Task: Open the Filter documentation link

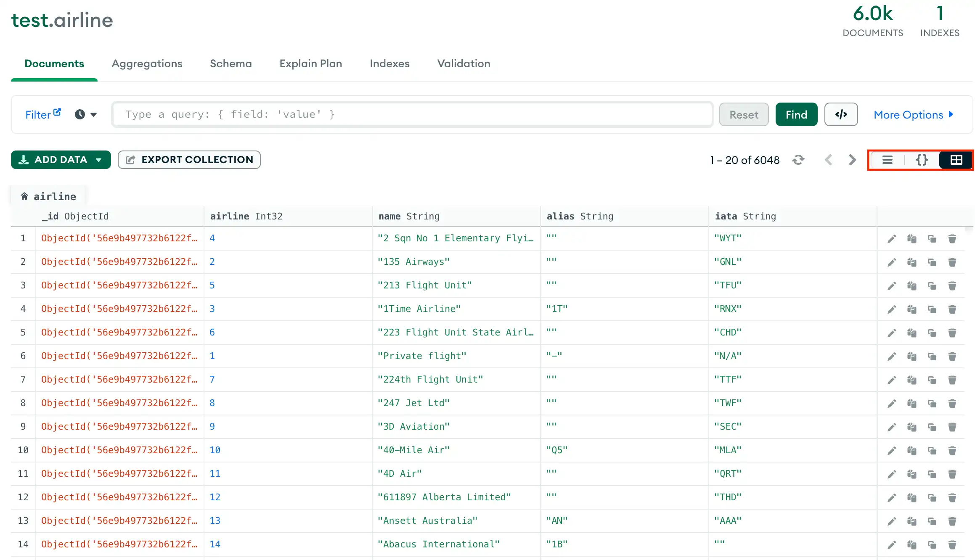Action: (43, 114)
